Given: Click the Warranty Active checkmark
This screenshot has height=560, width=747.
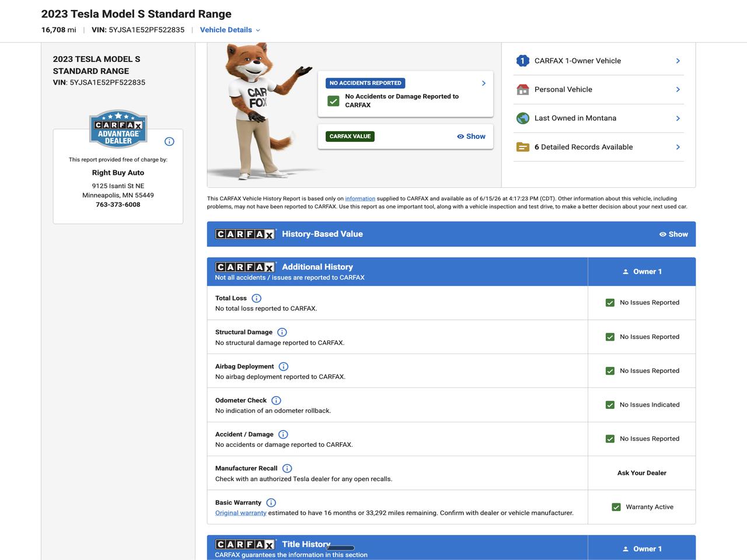Looking at the screenshot, I should tap(616, 507).
